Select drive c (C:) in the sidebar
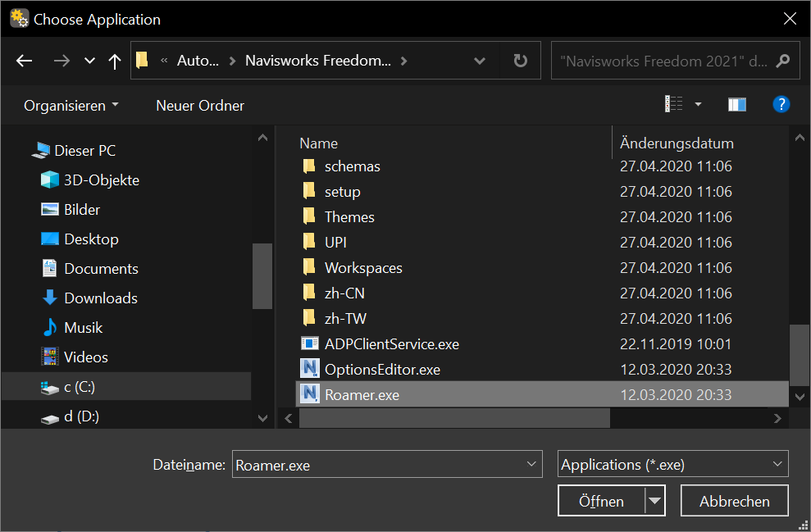This screenshot has width=811, height=532. pos(126,387)
